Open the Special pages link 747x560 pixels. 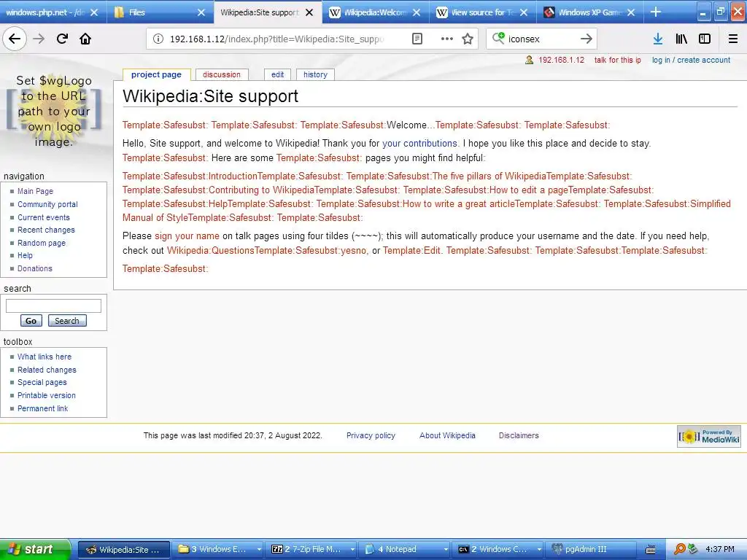[42, 382]
